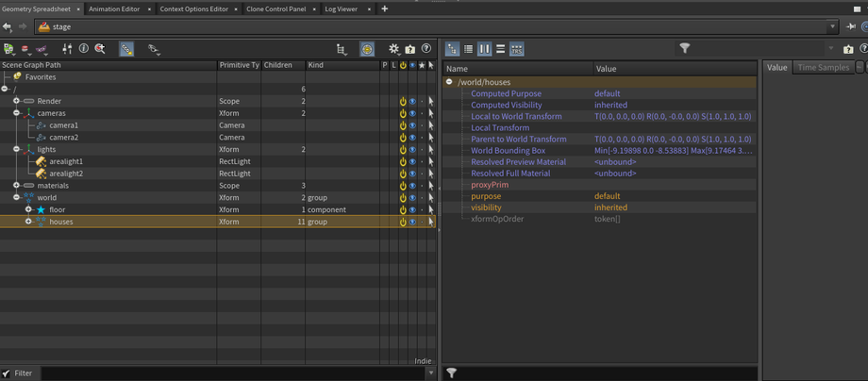Click the back navigation arrow

point(8,27)
